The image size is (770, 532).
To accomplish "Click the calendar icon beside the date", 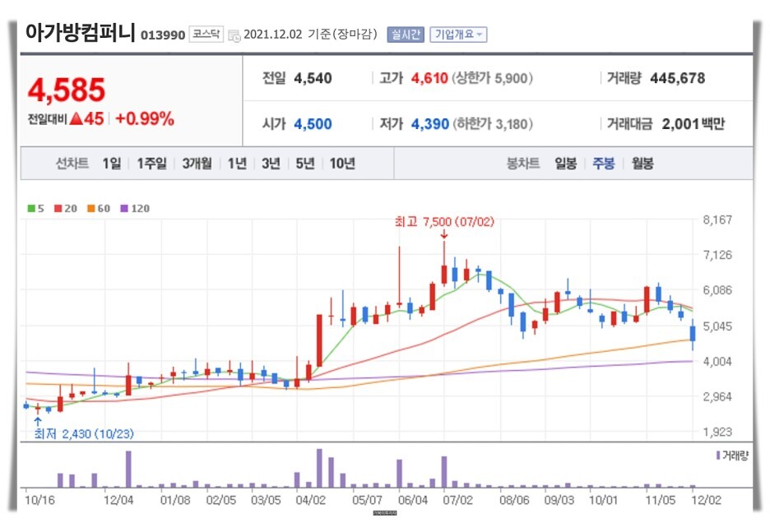I will coord(234,35).
